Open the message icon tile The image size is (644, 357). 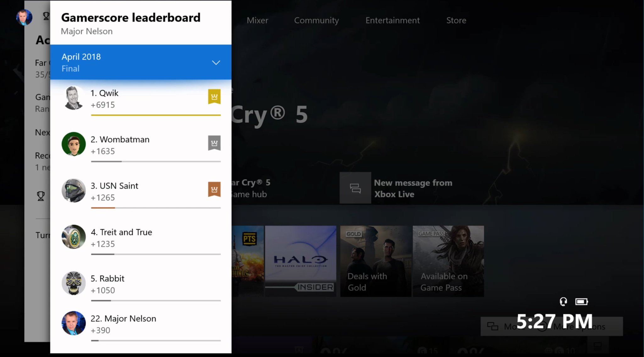tap(355, 188)
